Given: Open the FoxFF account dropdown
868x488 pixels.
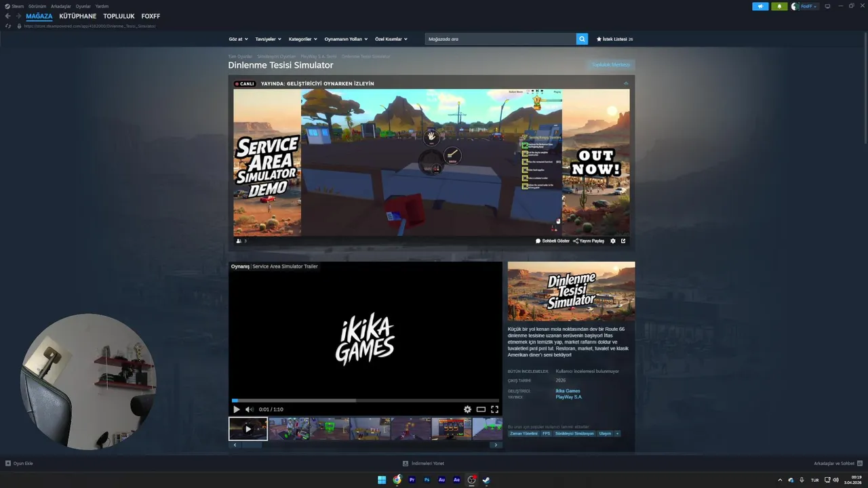Looking at the screenshot, I should click(809, 6).
